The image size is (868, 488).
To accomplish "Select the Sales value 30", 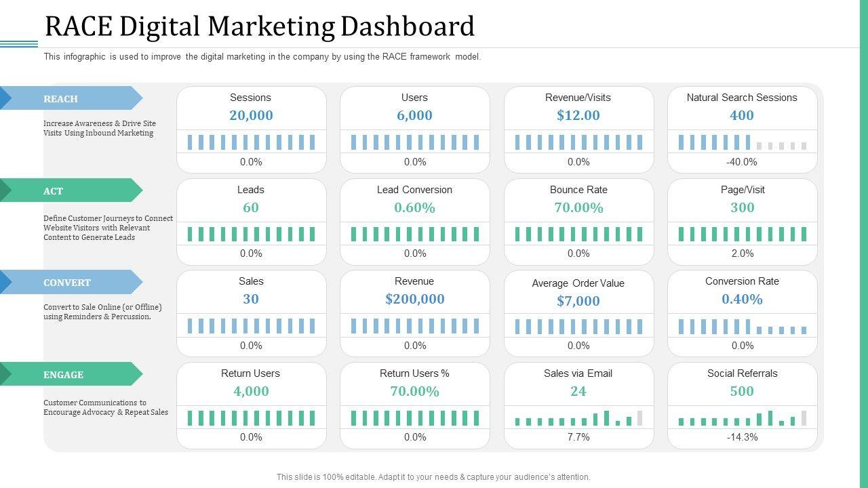I will (x=251, y=299).
